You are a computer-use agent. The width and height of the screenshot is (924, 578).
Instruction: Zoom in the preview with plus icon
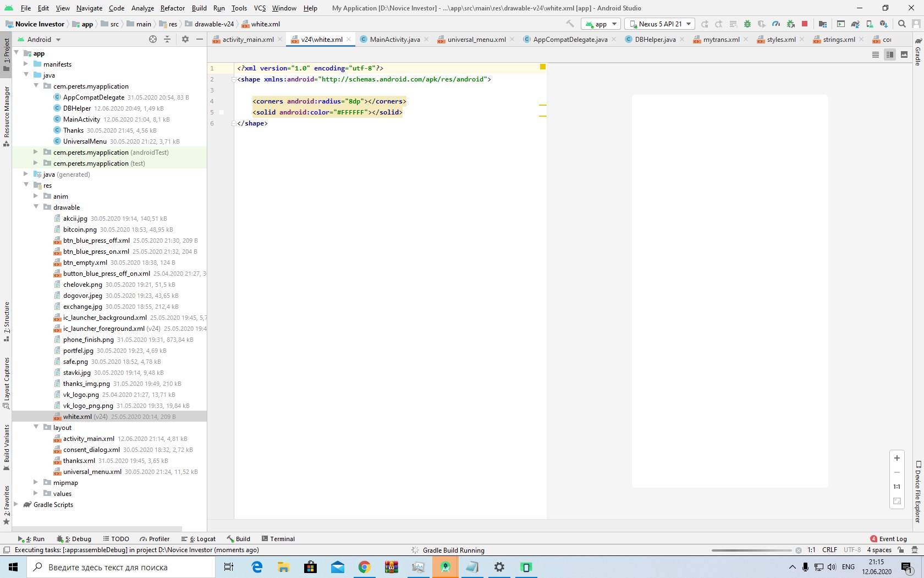(897, 458)
